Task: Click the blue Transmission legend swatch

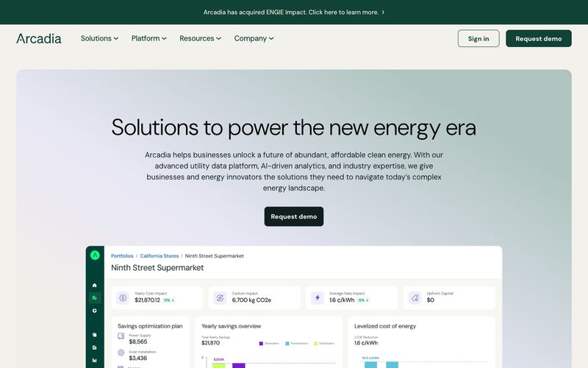Action: (287, 343)
